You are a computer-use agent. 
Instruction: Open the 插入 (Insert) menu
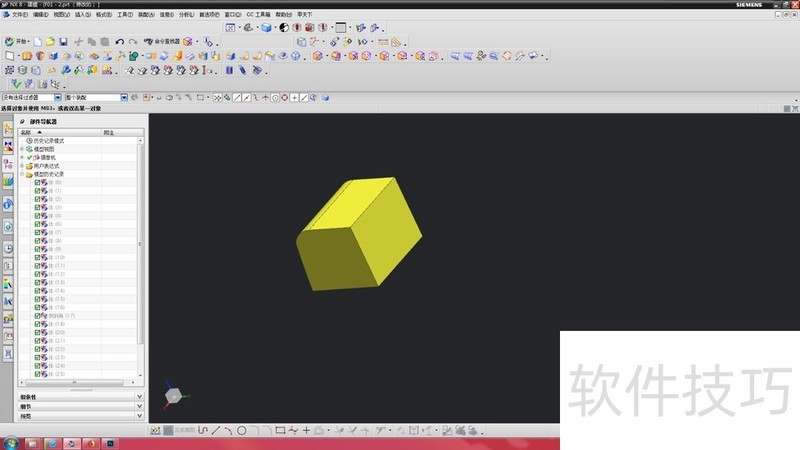pyautogui.click(x=83, y=15)
